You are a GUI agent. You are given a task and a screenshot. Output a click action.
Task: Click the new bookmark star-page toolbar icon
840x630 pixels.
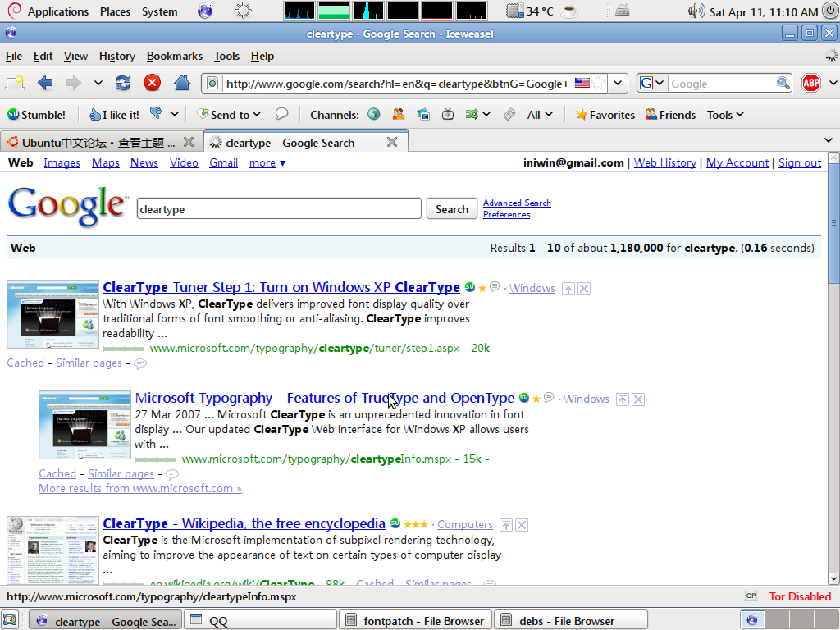(15, 83)
